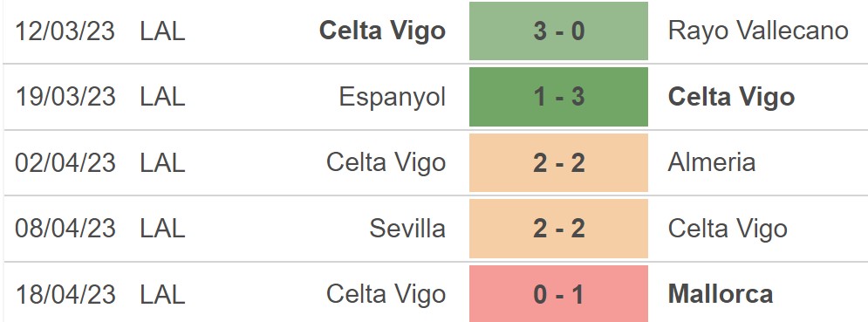Open the Mallorca team page
Screen dimensions: 868x322
pos(721,294)
